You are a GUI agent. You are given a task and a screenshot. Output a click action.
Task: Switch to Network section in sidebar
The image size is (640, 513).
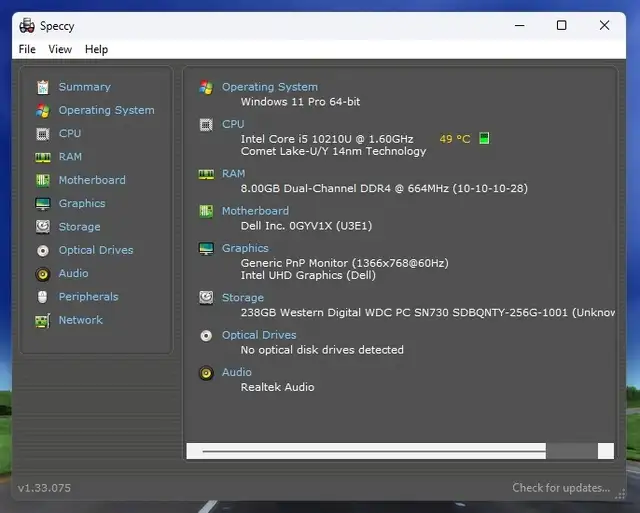click(81, 320)
